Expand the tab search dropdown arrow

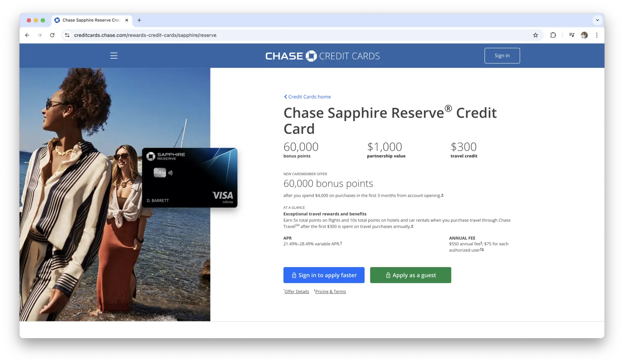point(597,20)
